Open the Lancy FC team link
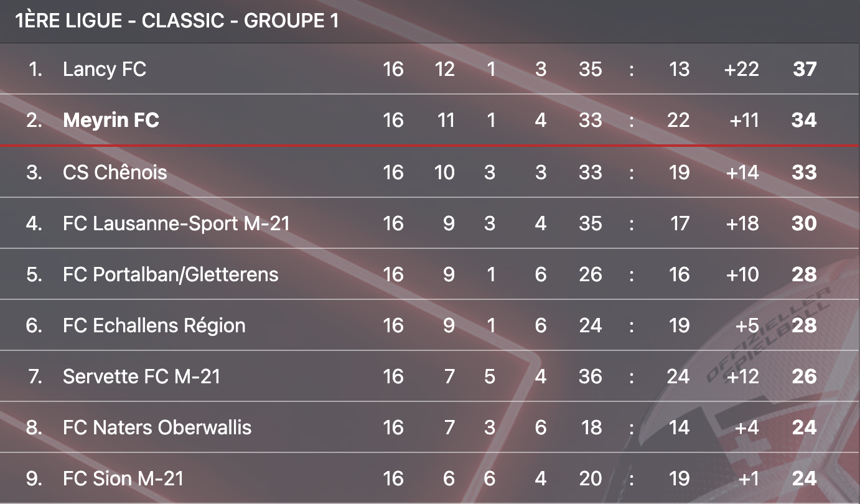This screenshot has height=504, width=860. [105, 68]
